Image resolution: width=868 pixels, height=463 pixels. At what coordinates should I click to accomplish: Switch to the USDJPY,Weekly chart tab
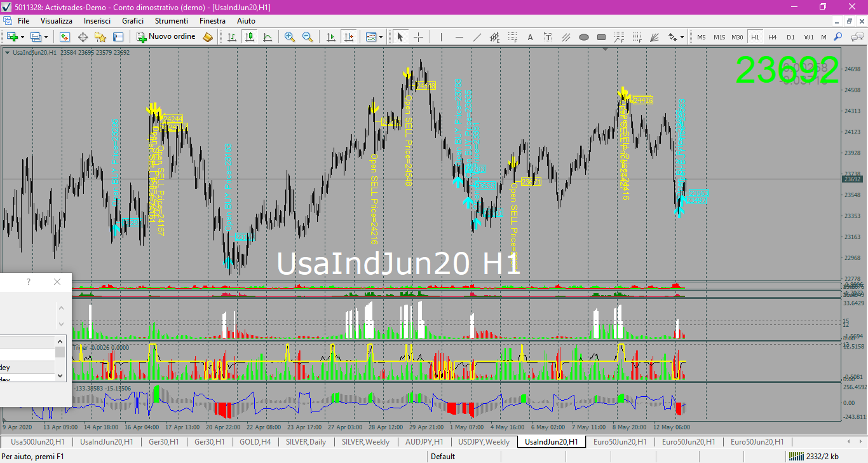484,441
